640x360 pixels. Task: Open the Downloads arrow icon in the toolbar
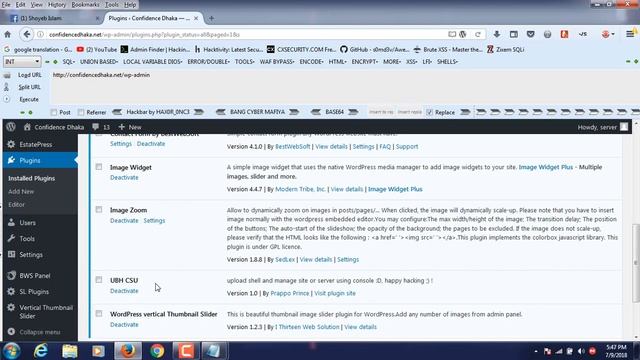click(x=497, y=34)
